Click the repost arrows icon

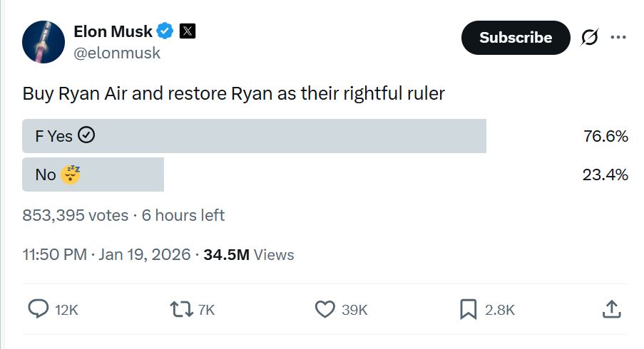pos(181,308)
